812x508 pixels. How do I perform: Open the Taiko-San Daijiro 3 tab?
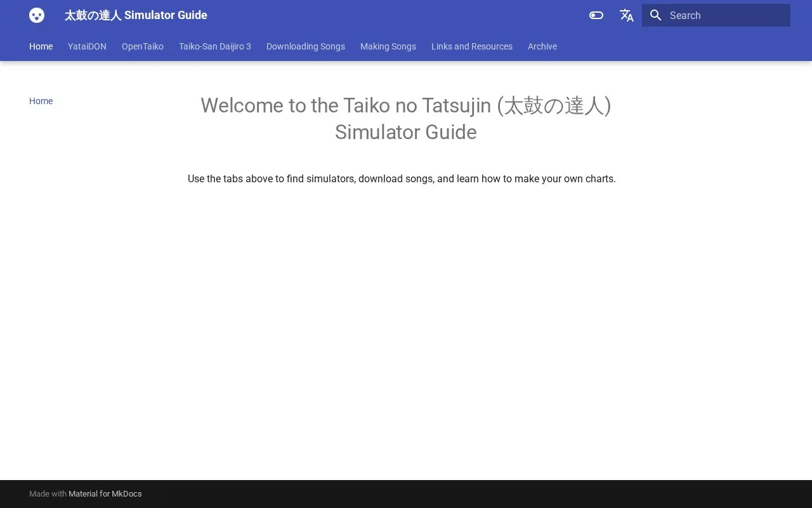pyautogui.click(x=215, y=46)
